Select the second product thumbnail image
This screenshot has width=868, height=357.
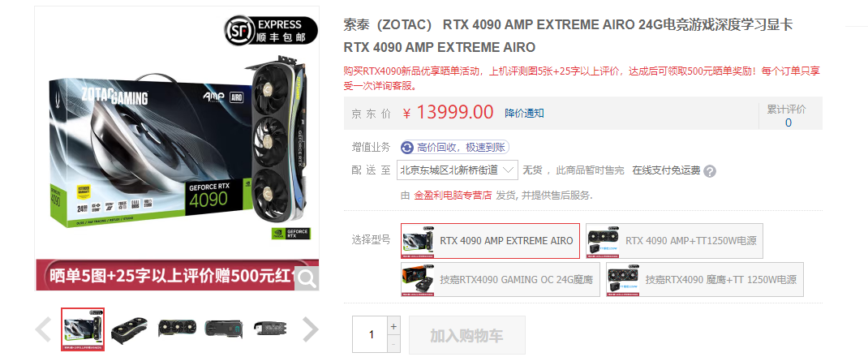tap(130, 330)
